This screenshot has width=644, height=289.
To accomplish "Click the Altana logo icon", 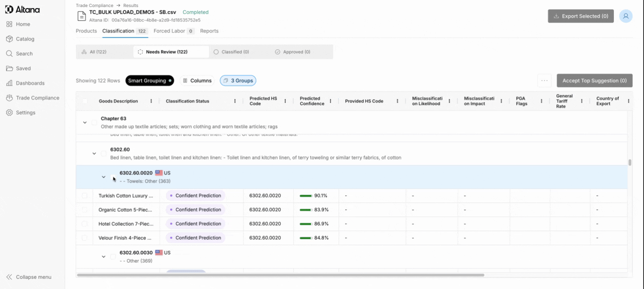I will tap(9, 10).
